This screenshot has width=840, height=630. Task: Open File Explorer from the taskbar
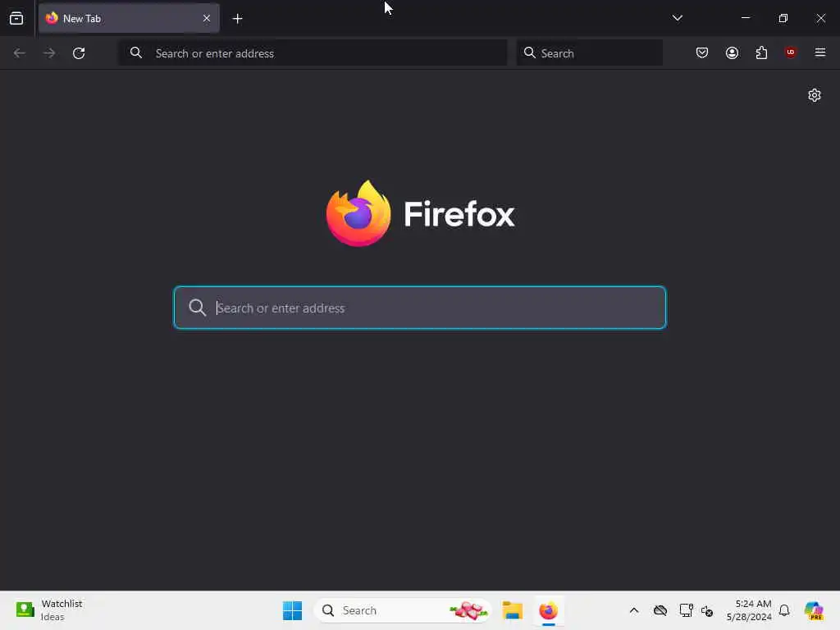click(512, 610)
